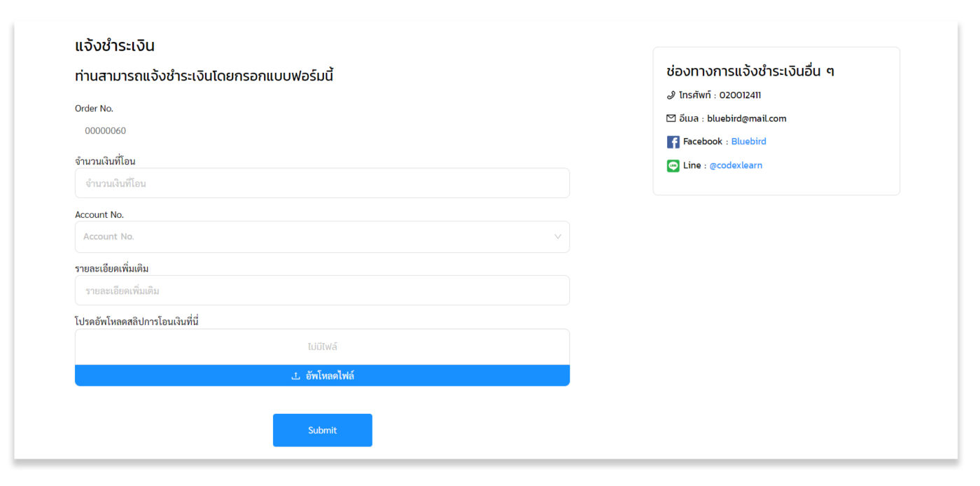Click the รายละเอียดเพิ่มเติม details input

[322, 291]
